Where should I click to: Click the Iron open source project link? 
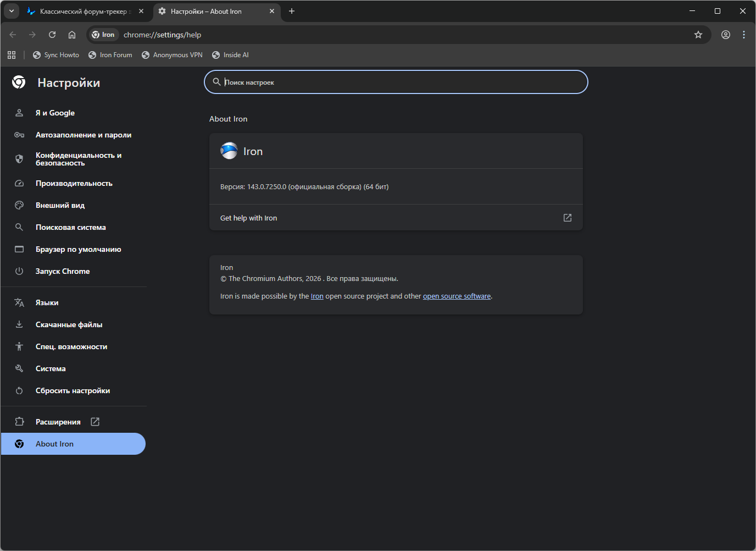(x=317, y=296)
